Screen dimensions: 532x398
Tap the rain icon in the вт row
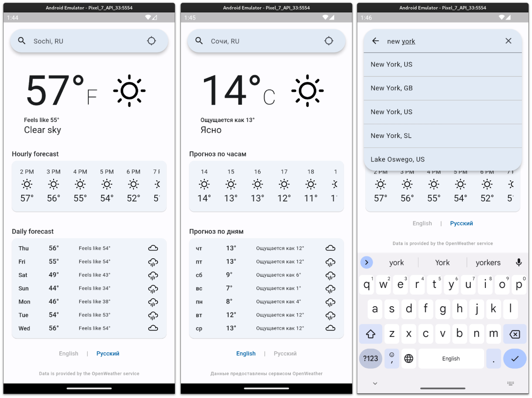[x=330, y=315]
